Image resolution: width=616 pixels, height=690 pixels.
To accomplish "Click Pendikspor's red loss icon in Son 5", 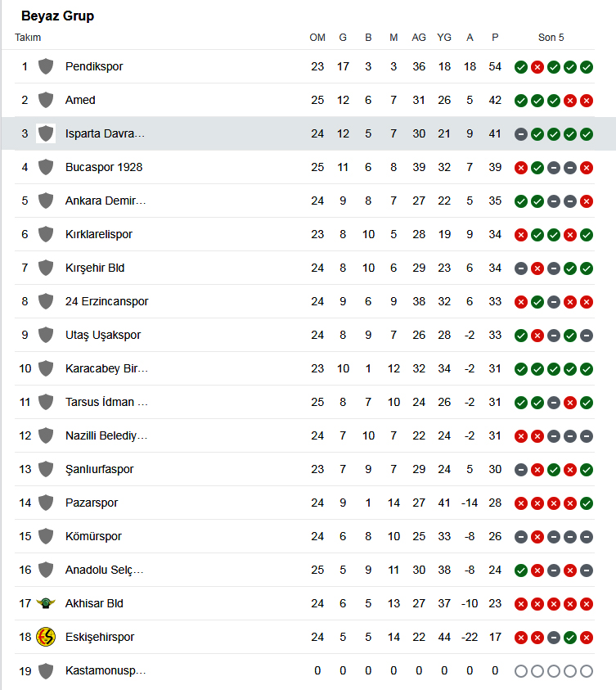I will click(x=537, y=67).
